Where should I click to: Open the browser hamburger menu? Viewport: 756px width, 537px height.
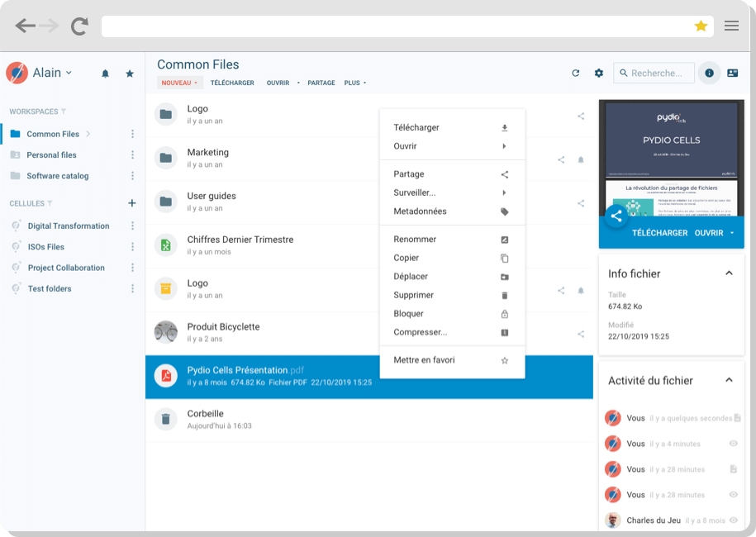(x=731, y=26)
